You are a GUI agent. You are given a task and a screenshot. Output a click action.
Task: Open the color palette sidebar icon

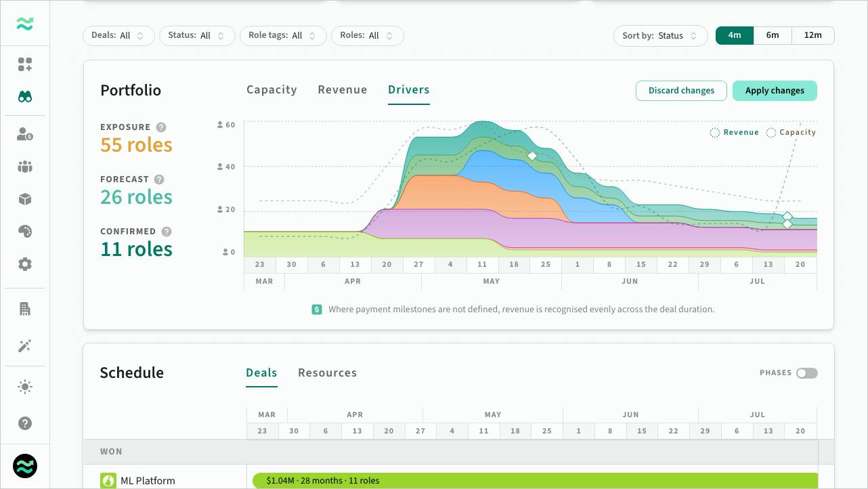[25, 232]
